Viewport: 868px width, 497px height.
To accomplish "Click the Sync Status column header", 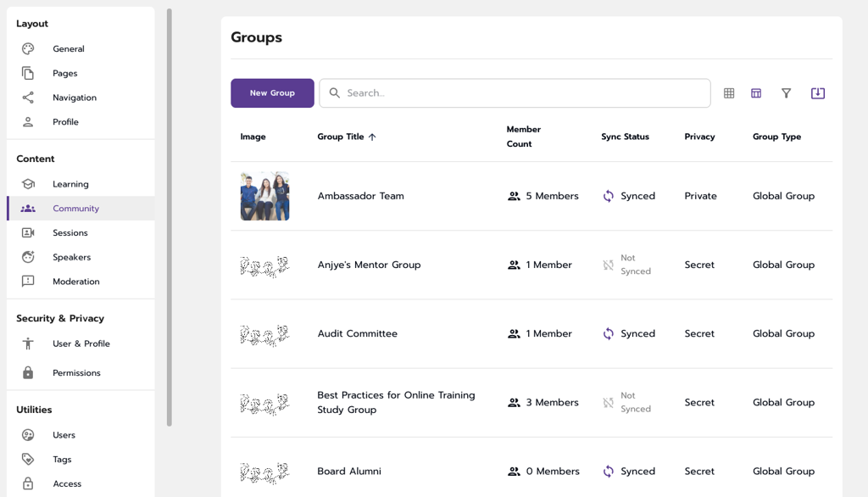I will (625, 137).
